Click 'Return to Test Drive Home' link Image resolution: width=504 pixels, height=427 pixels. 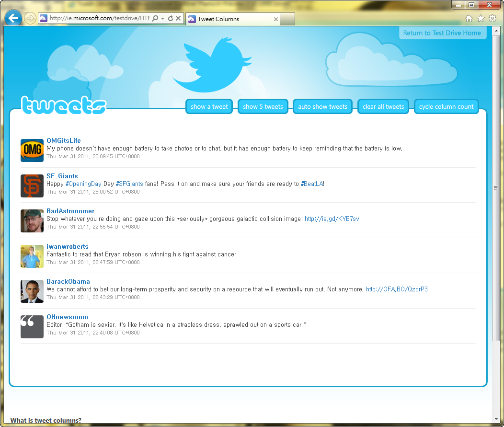coord(442,33)
